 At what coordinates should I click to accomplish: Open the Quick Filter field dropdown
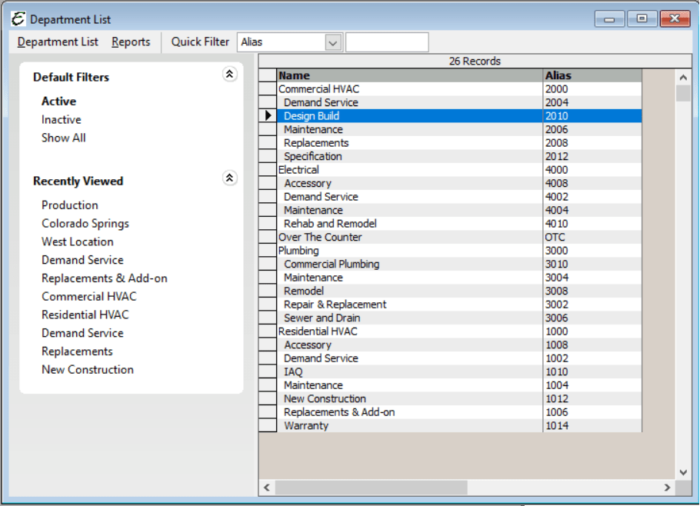[333, 42]
